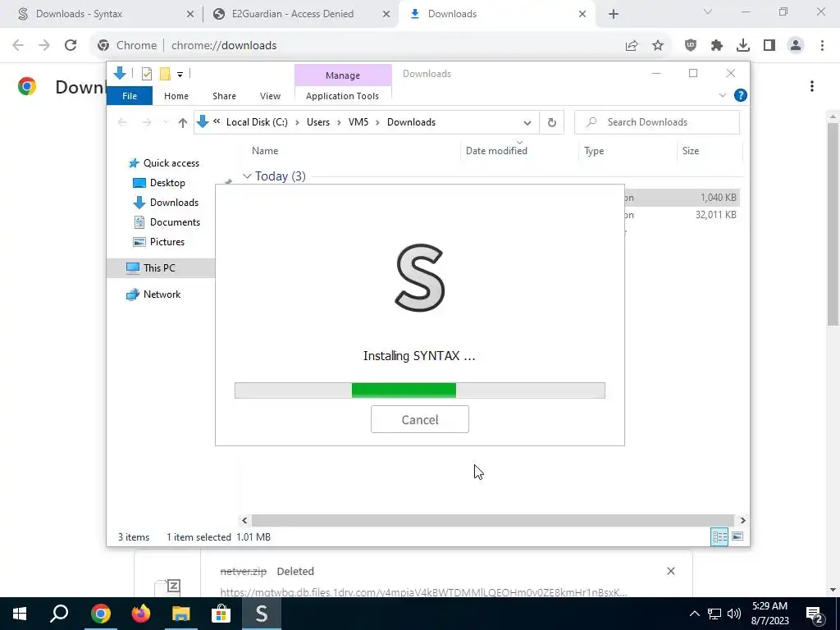Image resolution: width=840 pixels, height=630 pixels.
Task: Open downloads page more actions menu
Action: 812,86
